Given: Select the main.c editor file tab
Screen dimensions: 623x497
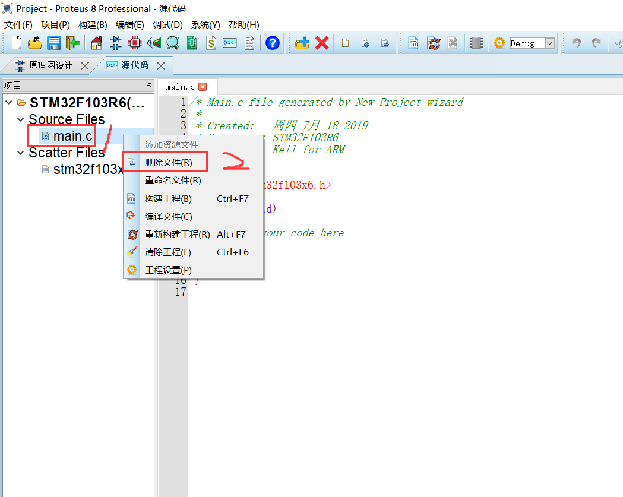Looking at the screenshot, I should [x=179, y=87].
